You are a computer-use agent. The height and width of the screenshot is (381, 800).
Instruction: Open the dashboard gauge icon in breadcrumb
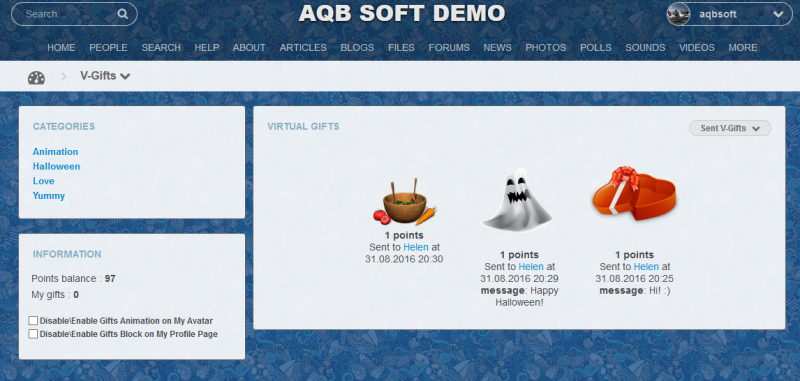tap(36, 78)
